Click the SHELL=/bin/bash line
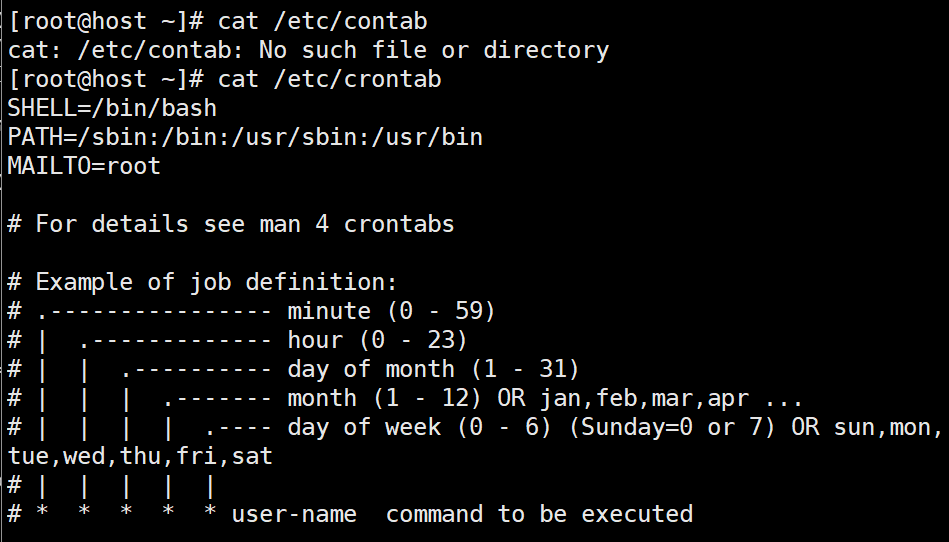Viewport: 949px width, 542px height. 112,108
